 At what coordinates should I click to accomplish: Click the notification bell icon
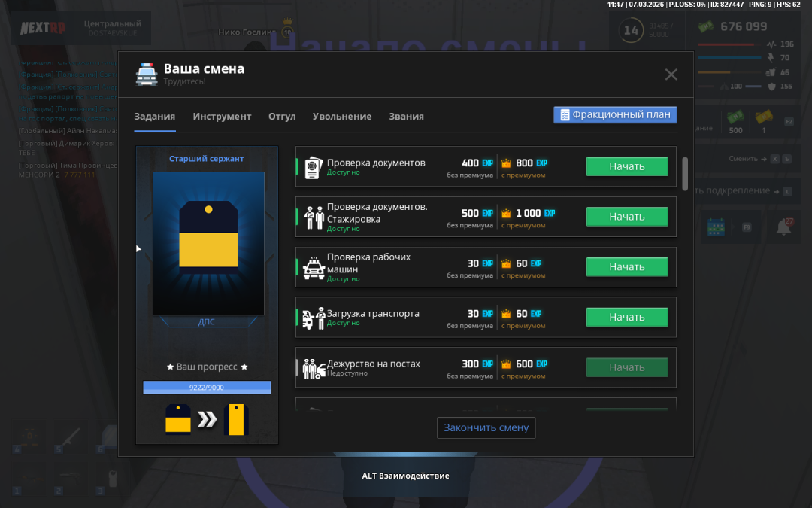(x=783, y=227)
